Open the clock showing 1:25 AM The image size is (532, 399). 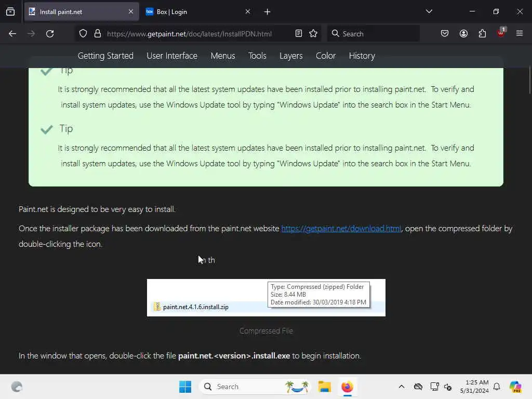point(474,387)
